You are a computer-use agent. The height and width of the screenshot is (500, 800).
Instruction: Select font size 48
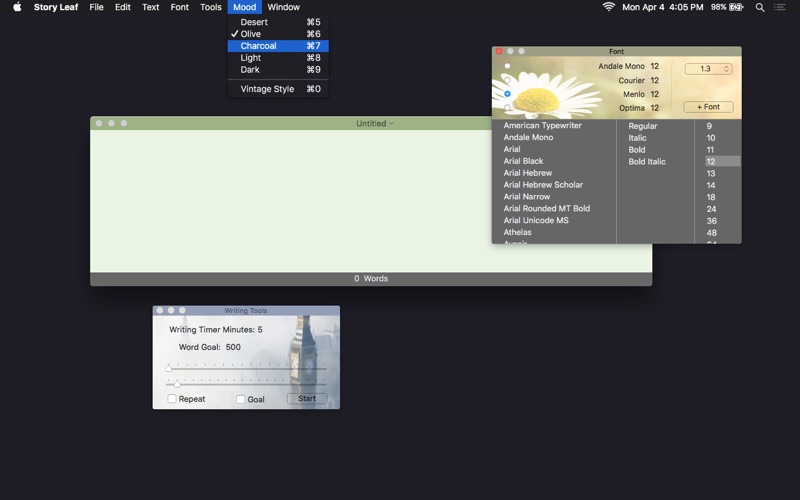pyautogui.click(x=711, y=233)
